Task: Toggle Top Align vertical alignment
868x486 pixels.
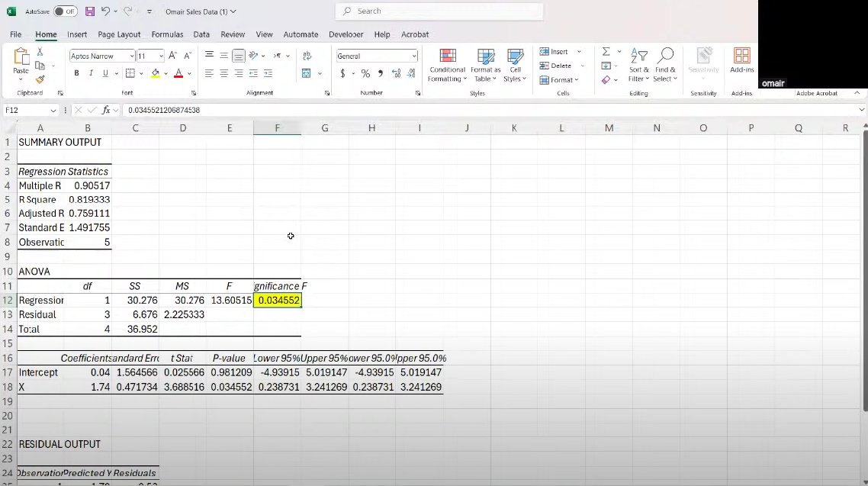Action: pyautogui.click(x=209, y=56)
